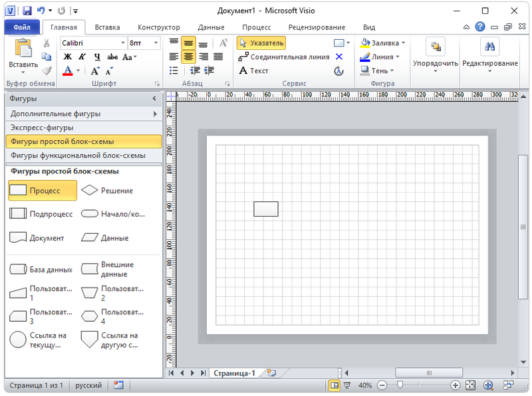Toggle italic (К) formatting
Image resolution: width=532 pixels, height=396 pixels.
coord(82,56)
